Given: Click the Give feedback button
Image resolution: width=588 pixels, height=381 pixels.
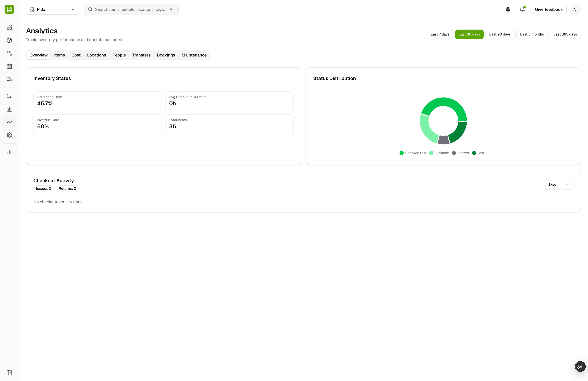Looking at the screenshot, I should tap(548, 9).
